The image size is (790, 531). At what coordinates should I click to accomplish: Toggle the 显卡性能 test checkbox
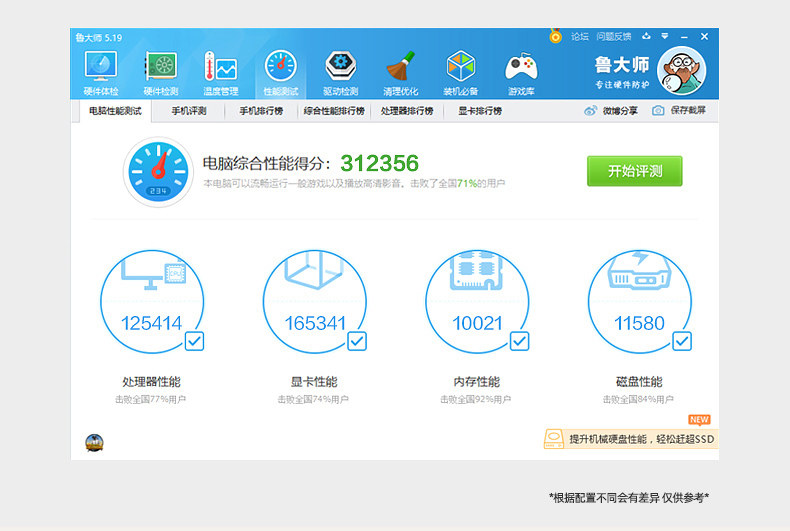point(357,341)
